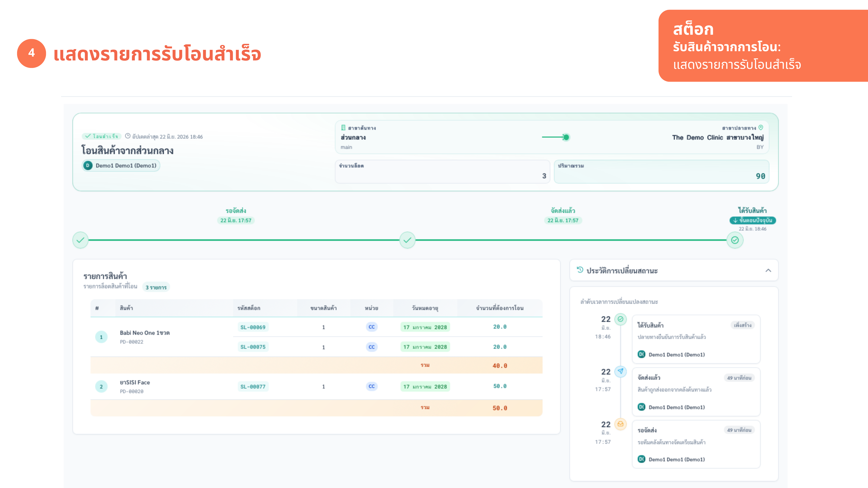Click expiry date badge in SL-00069 row
Screen dimensions: 868x488
click(425, 327)
